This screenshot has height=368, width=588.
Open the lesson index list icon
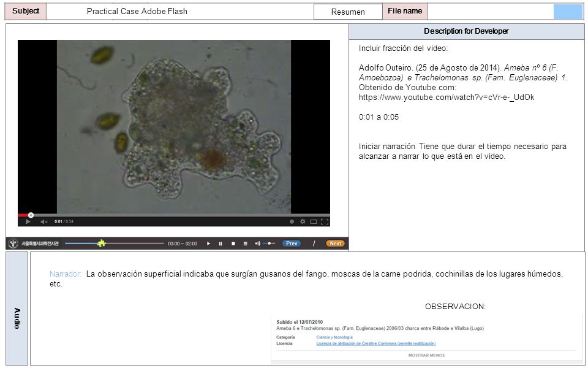pyautogui.click(x=245, y=243)
